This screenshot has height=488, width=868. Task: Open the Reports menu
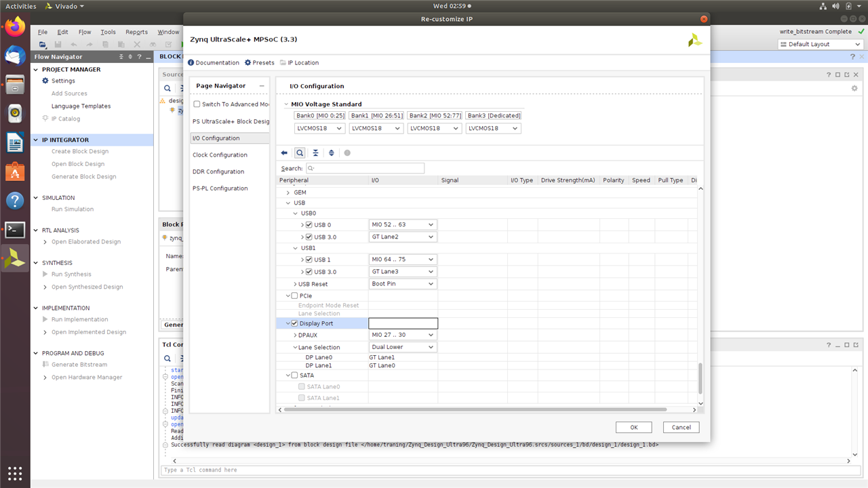(136, 32)
